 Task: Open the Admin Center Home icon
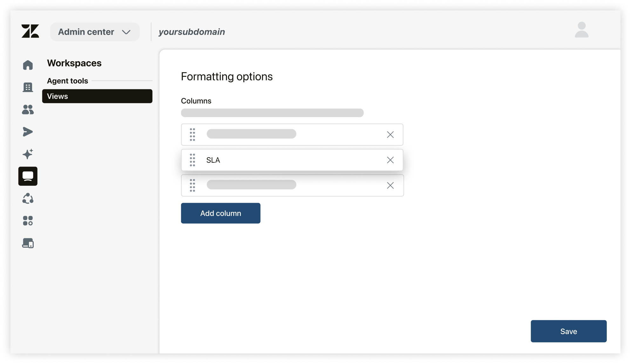[28, 65]
